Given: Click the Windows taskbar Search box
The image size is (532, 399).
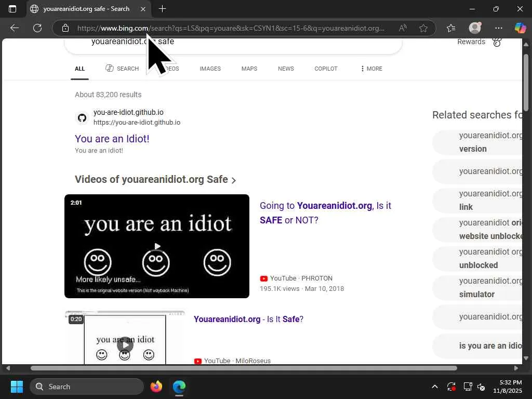Looking at the screenshot, I should coord(87,387).
